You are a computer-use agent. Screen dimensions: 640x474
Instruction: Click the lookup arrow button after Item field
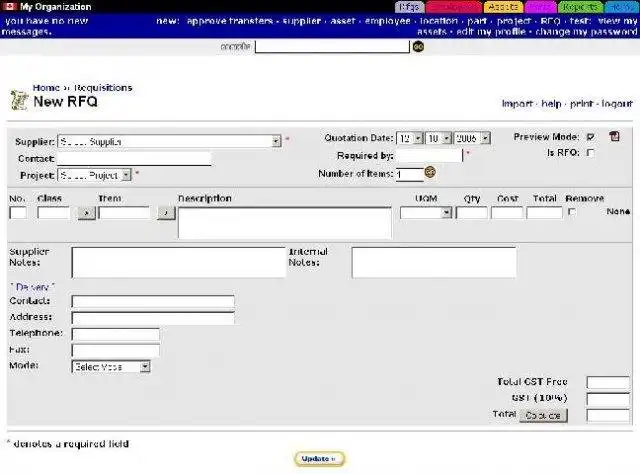click(166, 213)
